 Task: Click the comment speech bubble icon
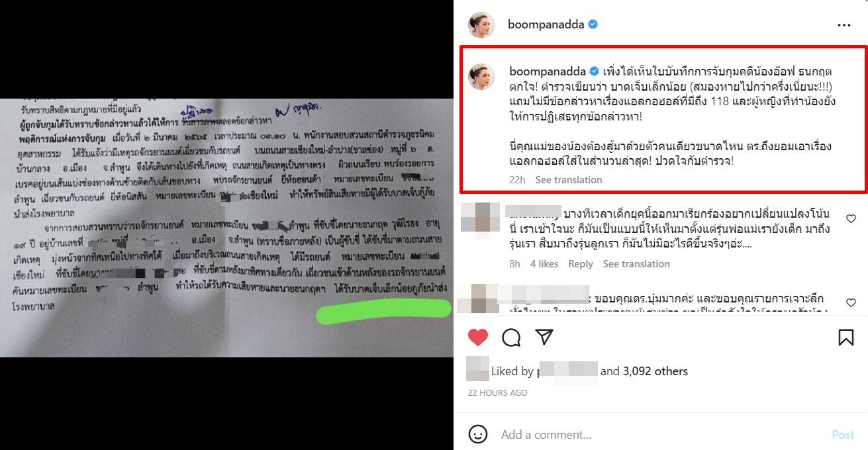tap(511, 337)
